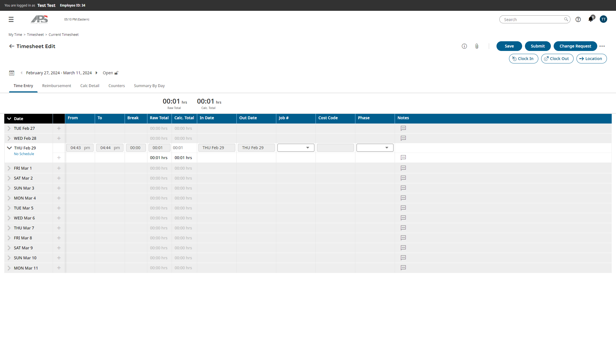Click the Timesheet breadcrumb link
The width and height of the screenshot is (616, 364).
coord(35,35)
